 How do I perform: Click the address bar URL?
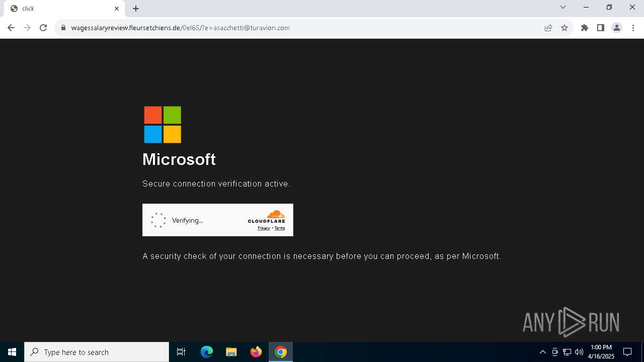pyautogui.click(x=180, y=28)
